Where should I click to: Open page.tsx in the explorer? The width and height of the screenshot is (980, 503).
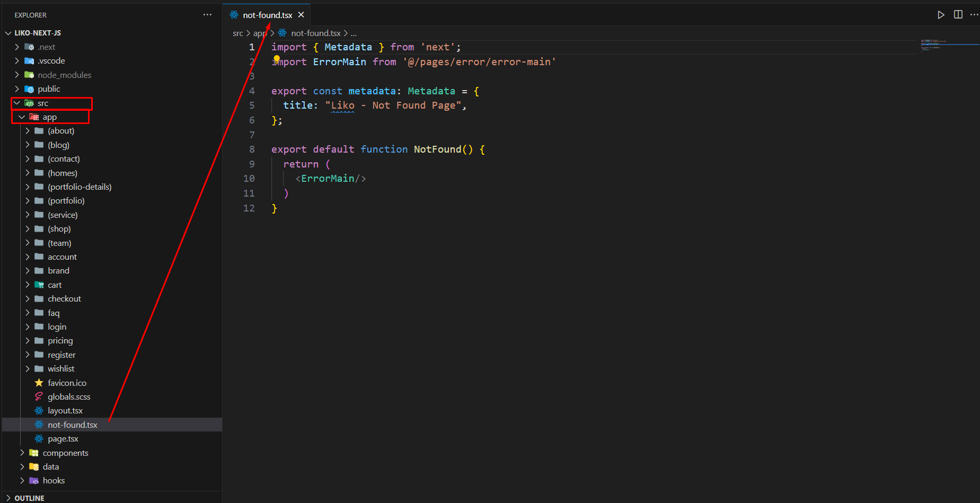click(63, 439)
